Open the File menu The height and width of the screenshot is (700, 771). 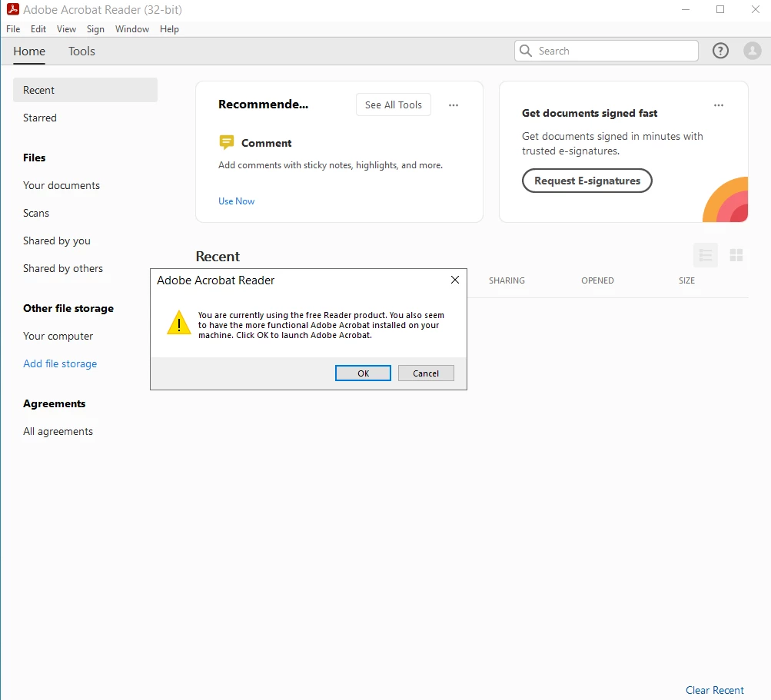click(x=13, y=29)
